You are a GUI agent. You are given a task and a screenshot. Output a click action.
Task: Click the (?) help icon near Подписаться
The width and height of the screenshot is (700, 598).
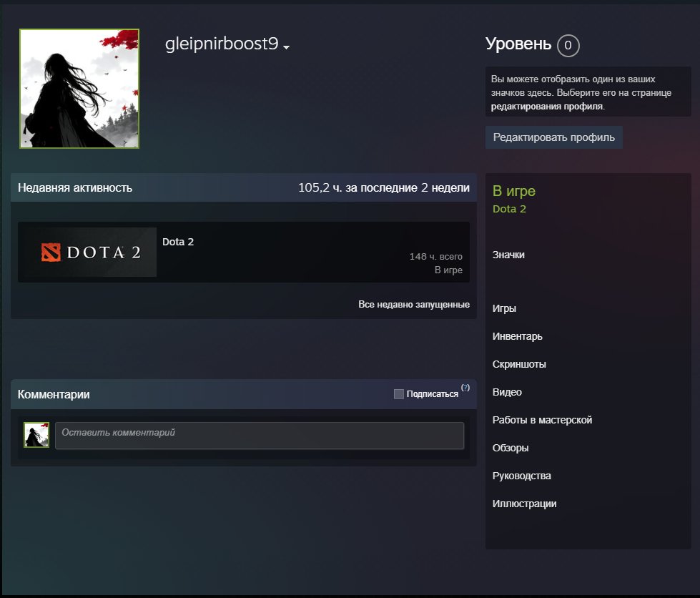pos(465,388)
